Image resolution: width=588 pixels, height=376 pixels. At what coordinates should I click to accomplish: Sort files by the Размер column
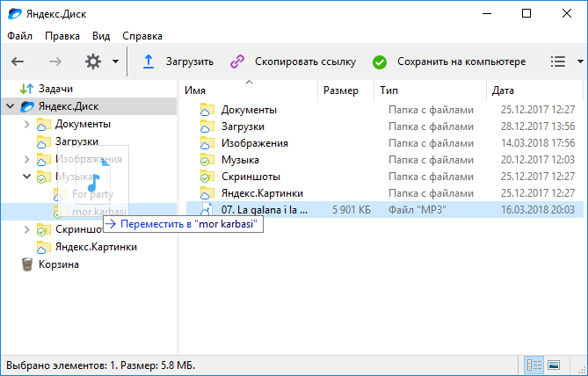tap(340, 90)
